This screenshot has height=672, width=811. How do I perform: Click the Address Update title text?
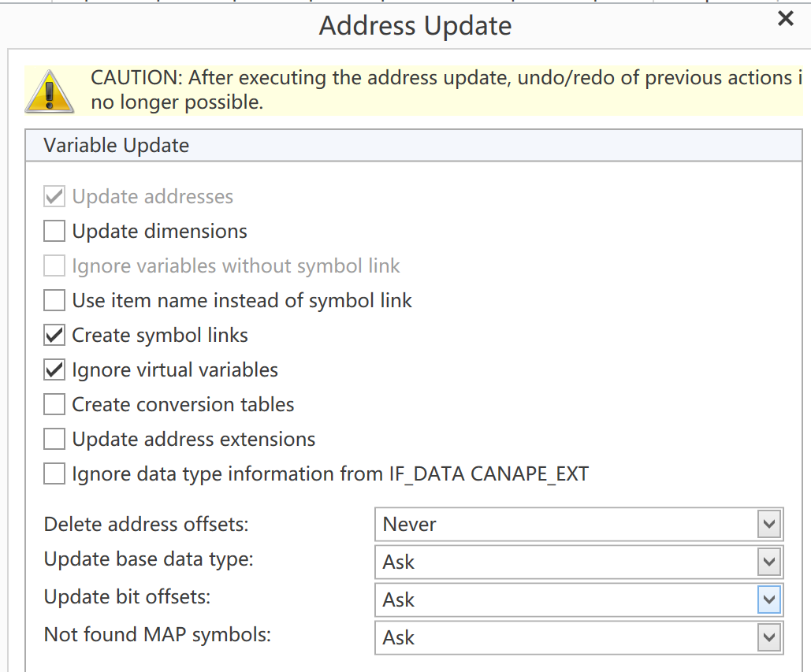(x=415, y=26)
